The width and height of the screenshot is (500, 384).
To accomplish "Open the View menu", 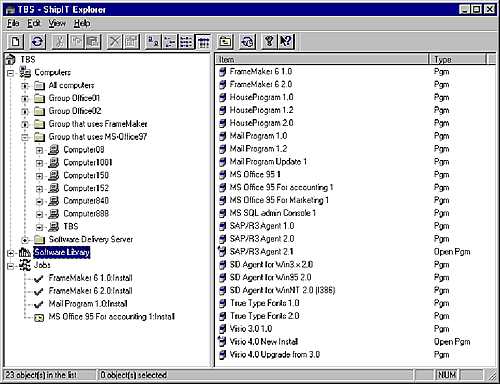I will tap(57, 23).
